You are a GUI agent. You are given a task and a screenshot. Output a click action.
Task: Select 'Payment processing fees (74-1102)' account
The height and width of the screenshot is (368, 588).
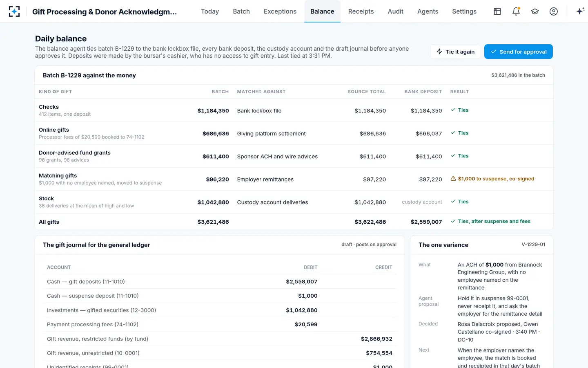pyautogui.click(x=93, y=324)
